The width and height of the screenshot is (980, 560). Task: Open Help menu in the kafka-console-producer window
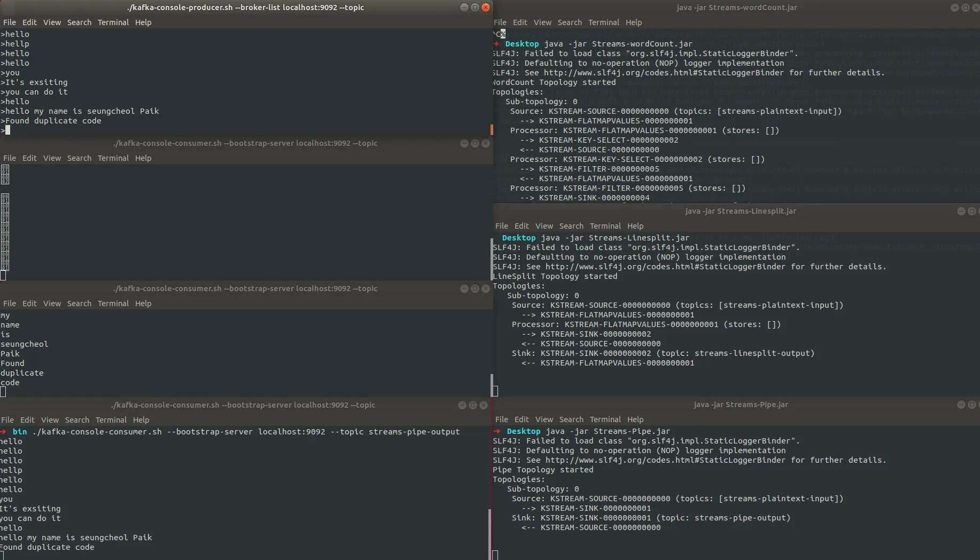click(x=143, y=22)
